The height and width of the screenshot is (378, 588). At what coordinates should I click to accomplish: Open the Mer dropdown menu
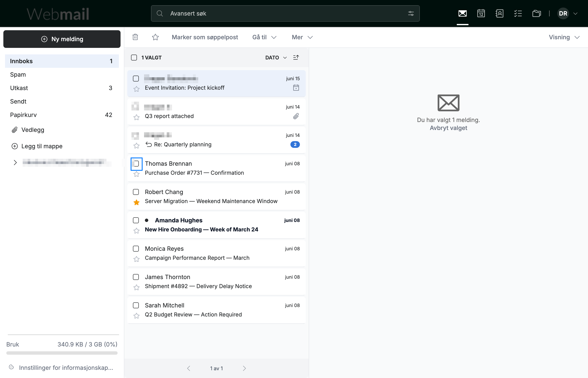coord(302,37)
